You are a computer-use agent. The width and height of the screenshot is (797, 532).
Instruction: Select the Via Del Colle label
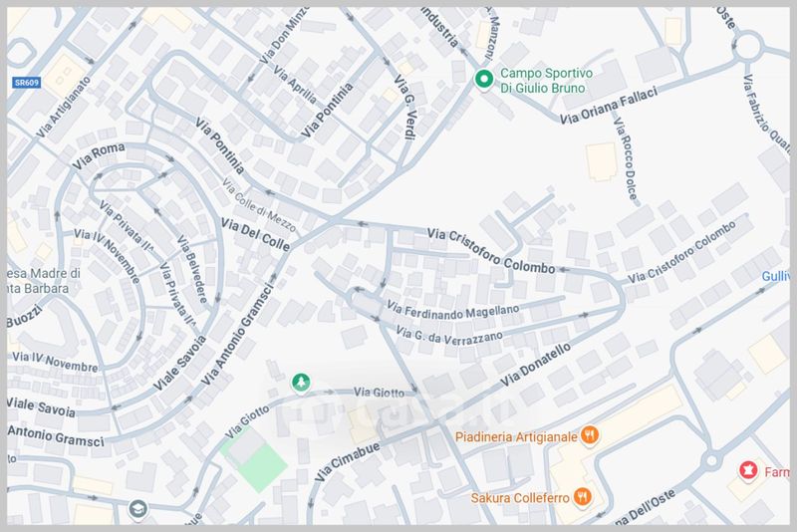pos(255,235)
